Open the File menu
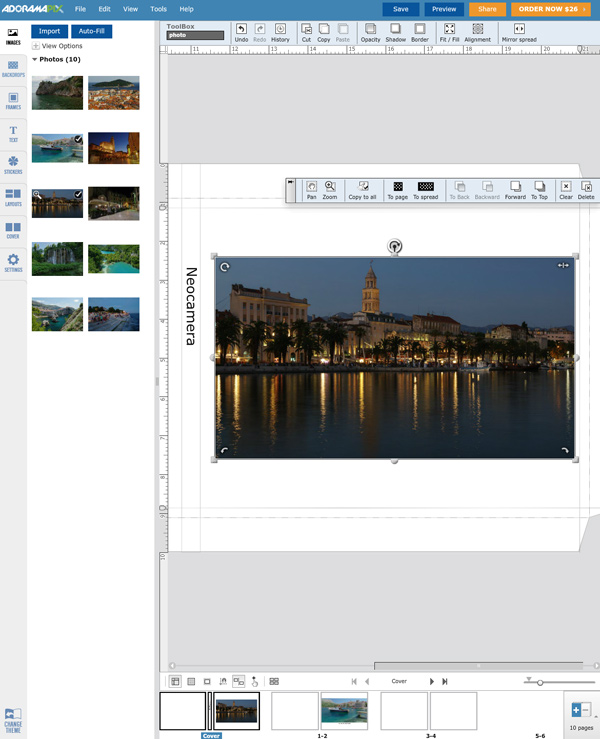Viewport: 600px width, 739px height. pyautogui.click(x=80, y=9)
